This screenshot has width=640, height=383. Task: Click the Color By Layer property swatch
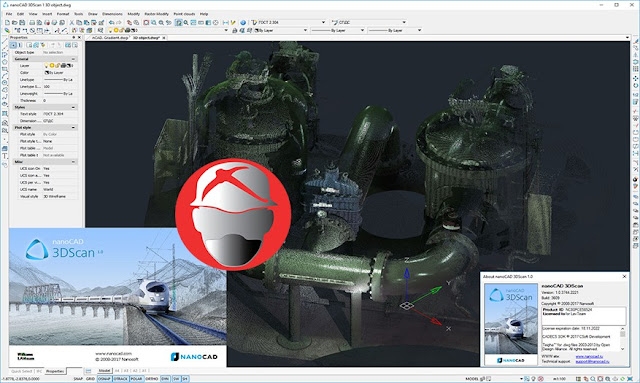point(47,73)
